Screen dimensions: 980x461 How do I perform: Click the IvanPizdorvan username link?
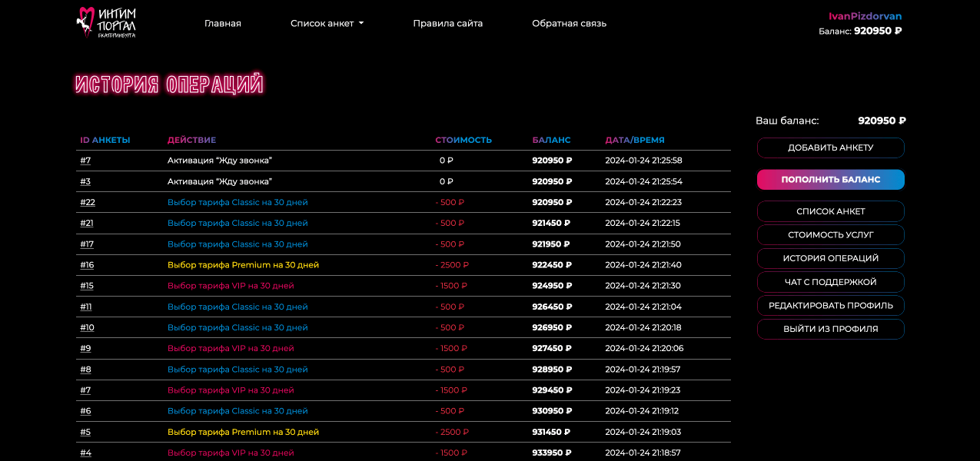(865, 16)
